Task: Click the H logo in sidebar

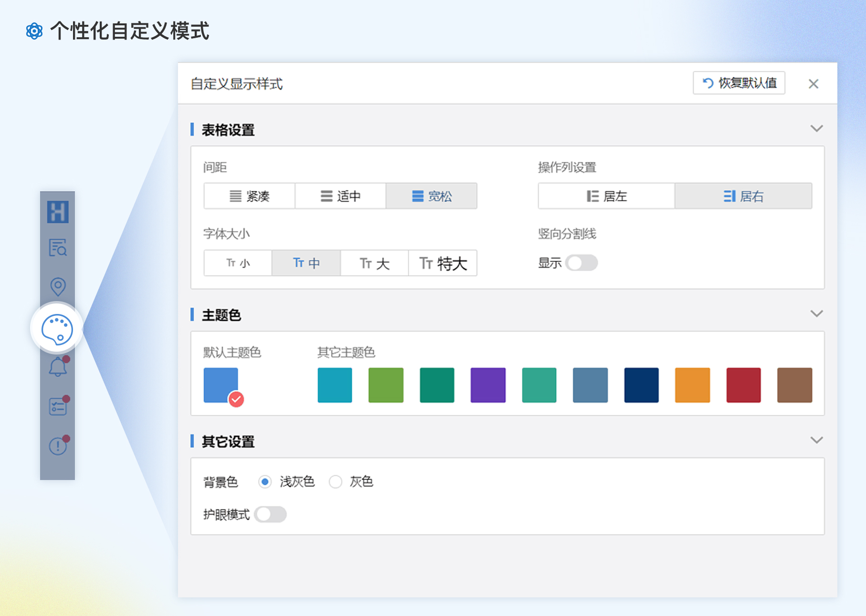Action: point(58,212)
